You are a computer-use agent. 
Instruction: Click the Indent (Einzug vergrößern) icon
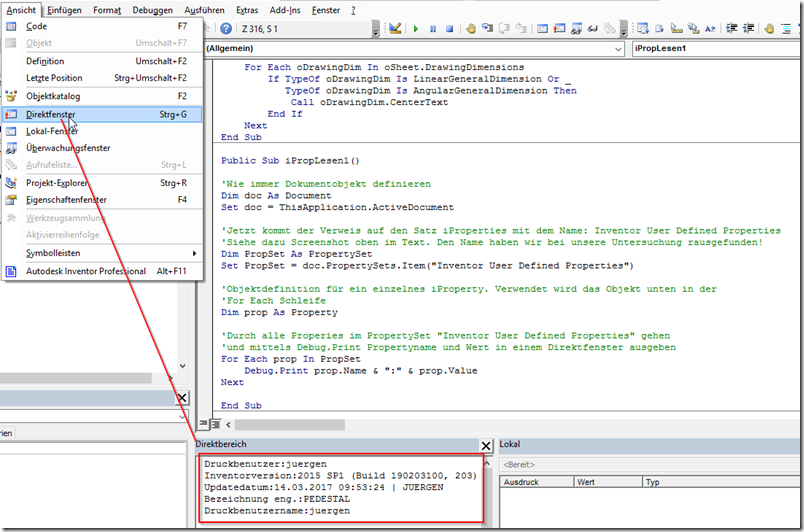(x=732, y=29)
